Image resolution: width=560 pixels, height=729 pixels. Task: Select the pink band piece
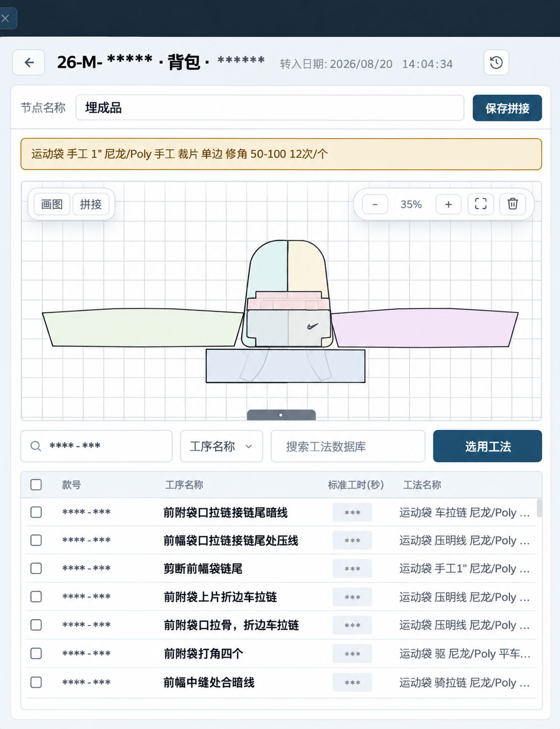click(288, 302)
